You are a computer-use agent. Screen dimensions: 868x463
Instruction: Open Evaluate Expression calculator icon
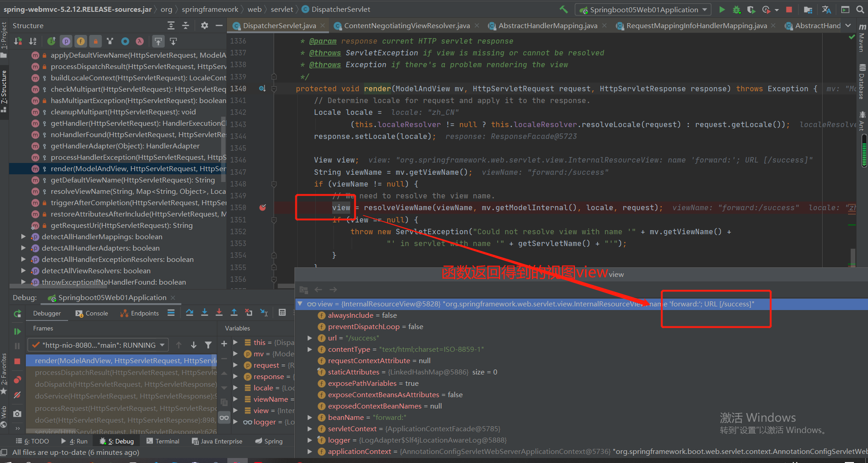[282, 312]
